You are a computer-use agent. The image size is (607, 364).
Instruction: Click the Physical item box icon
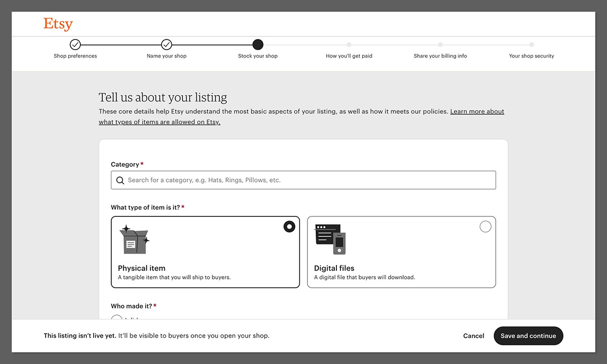(134, 239)
